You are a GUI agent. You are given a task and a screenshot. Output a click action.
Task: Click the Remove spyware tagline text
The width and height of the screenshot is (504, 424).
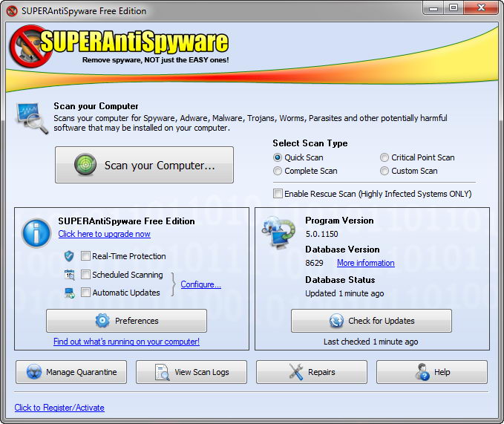pyautogui.click(x=156, y=60)
